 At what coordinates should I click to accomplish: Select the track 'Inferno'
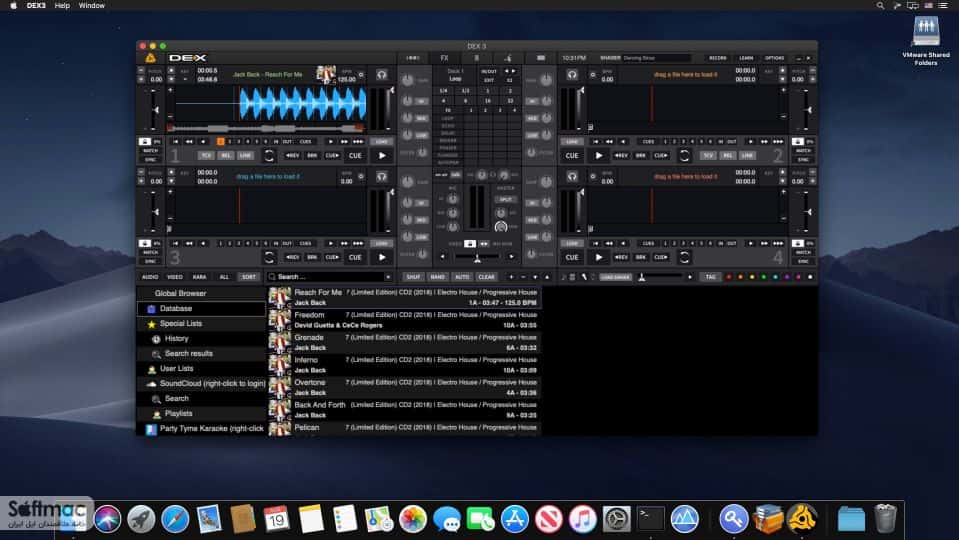coord(404,365)
